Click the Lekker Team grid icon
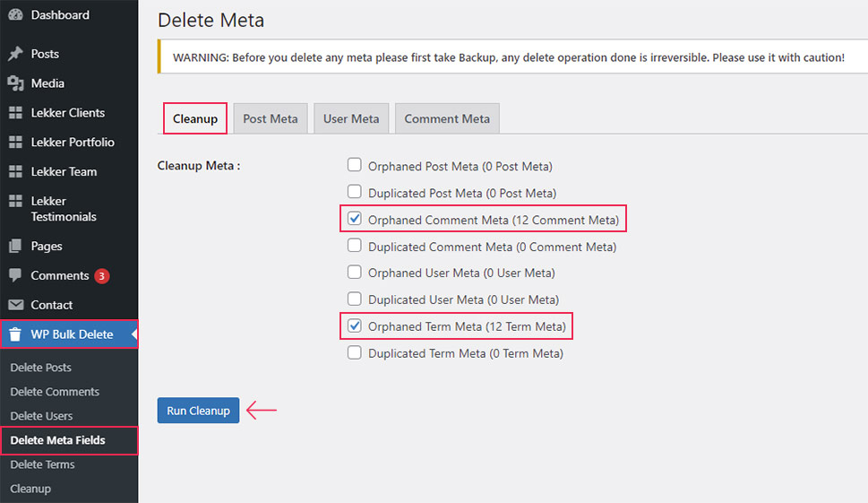 coord(15,172)
